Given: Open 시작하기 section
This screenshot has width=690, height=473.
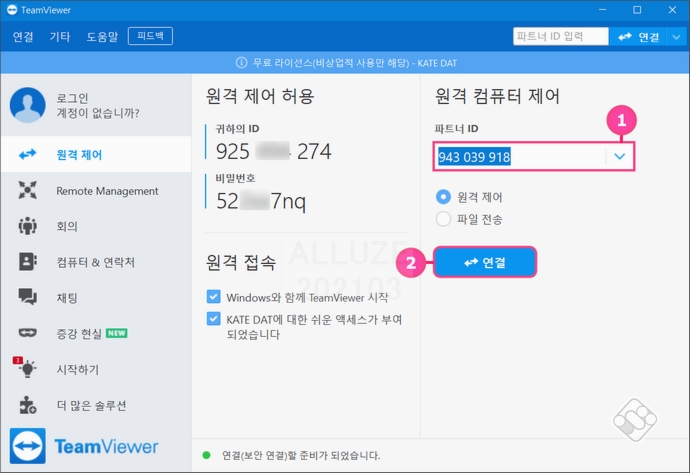Looking at the screenshot, I should [x=96, y=369].
